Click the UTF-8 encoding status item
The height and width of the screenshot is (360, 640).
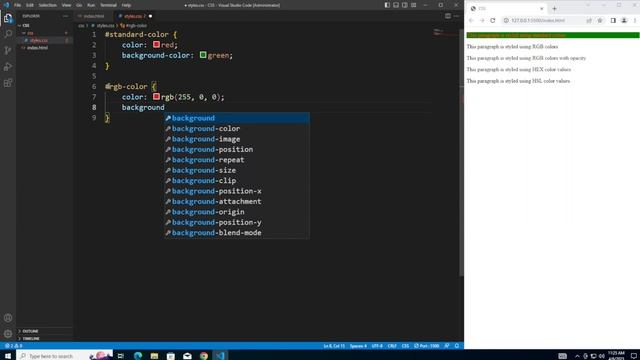(377, 346)
